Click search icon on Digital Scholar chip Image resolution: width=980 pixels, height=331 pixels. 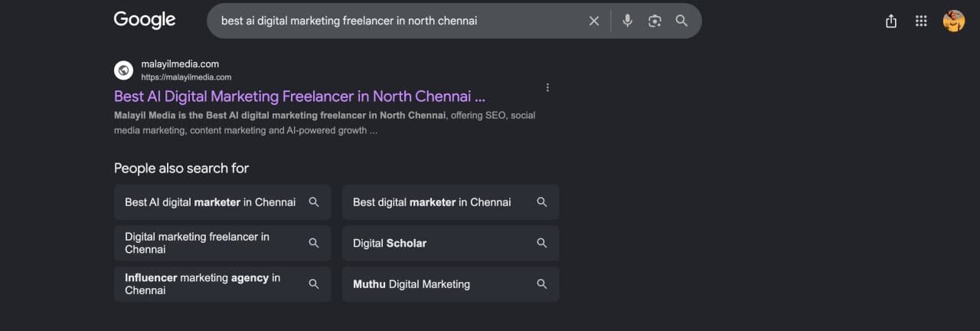coord(542,243)
